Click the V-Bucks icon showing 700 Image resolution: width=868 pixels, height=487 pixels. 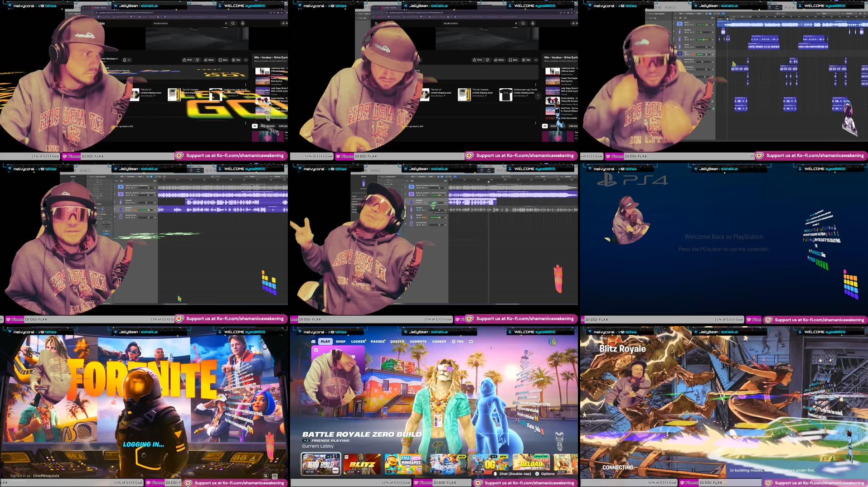pyautogui.click(x=453, y=341)
